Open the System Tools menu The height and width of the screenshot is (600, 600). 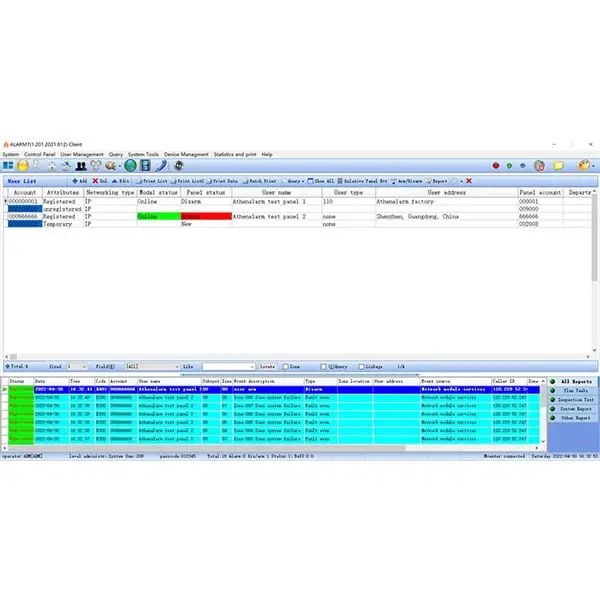pos(143,154)
